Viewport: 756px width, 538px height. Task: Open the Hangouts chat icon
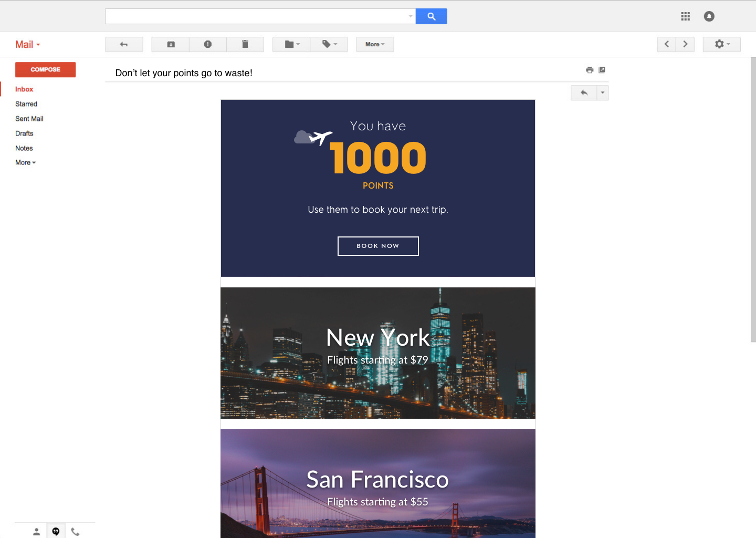56,532
